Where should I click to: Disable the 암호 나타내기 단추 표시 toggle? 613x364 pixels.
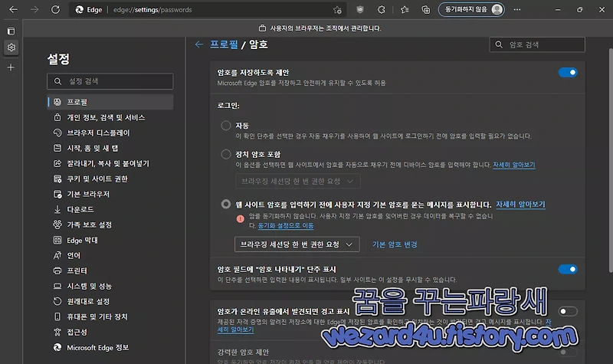568,269
